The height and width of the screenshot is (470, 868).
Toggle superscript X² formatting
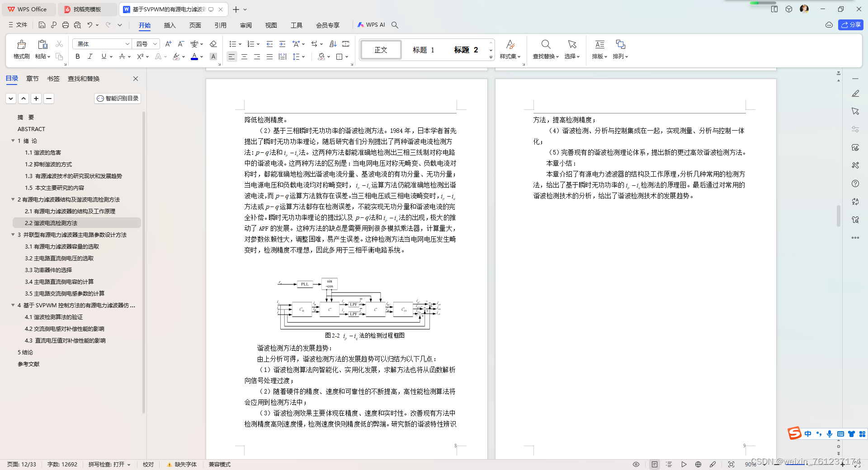tap(140, 56)
